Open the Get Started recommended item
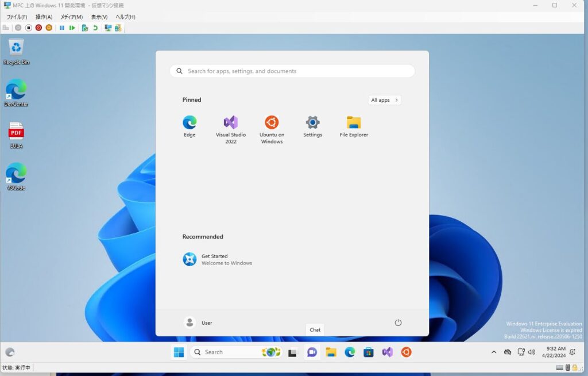 [x=218, y=259]
